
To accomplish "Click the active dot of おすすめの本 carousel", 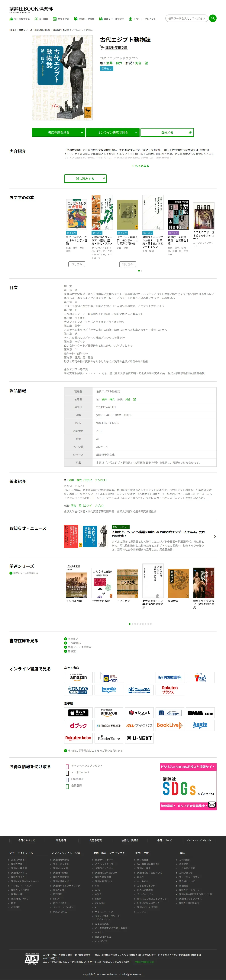I will pos(139,270).
